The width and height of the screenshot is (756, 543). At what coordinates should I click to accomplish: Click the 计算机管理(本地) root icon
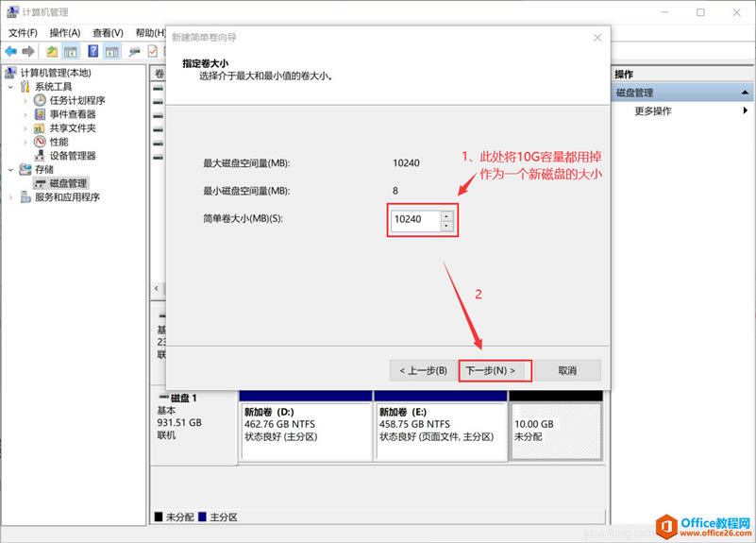coord(10,73)
